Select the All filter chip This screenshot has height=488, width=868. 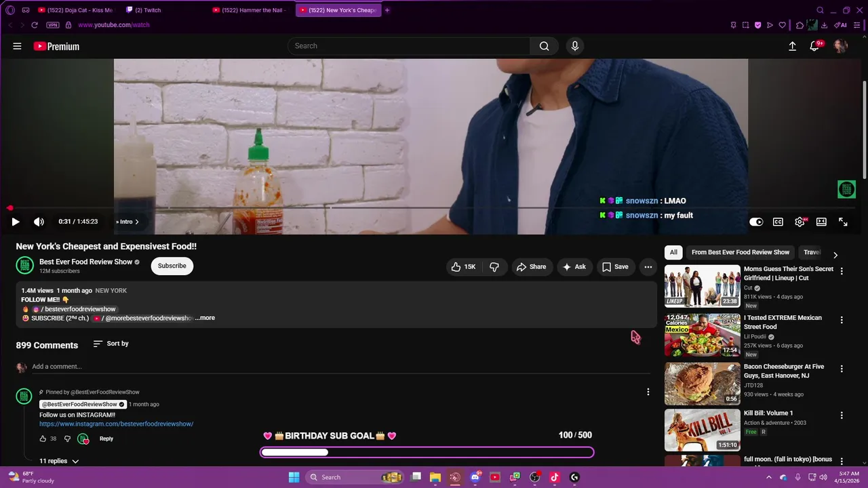673,252
